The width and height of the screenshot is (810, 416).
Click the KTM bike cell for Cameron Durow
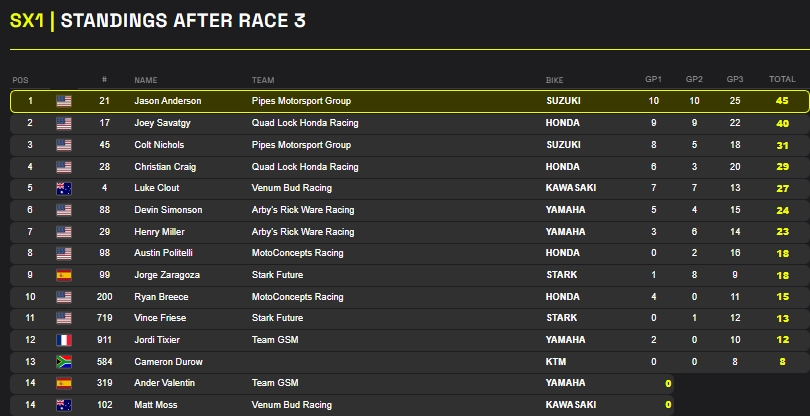click(556, 362)
